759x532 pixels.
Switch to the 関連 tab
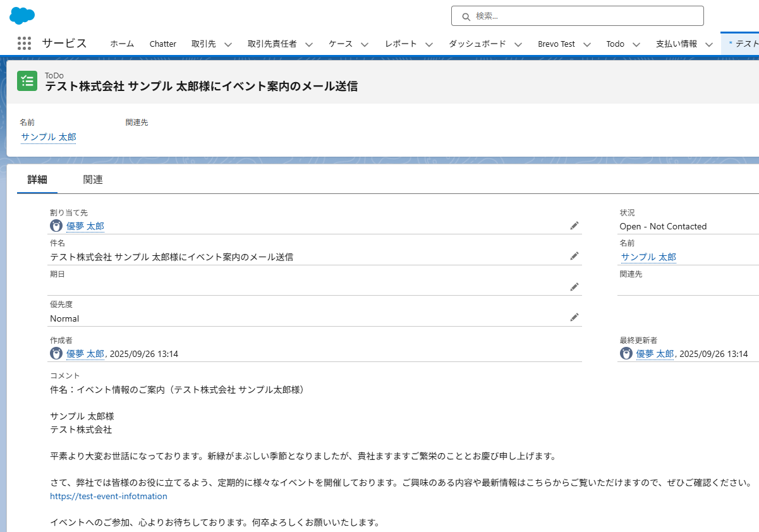coord(93,180)
